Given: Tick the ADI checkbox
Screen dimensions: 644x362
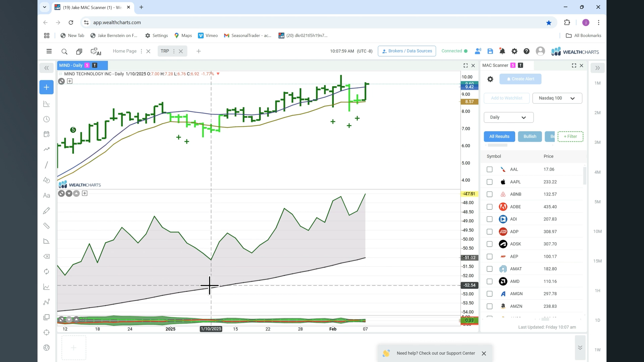Looking at the screenshot, I should (x=489, y=219).
